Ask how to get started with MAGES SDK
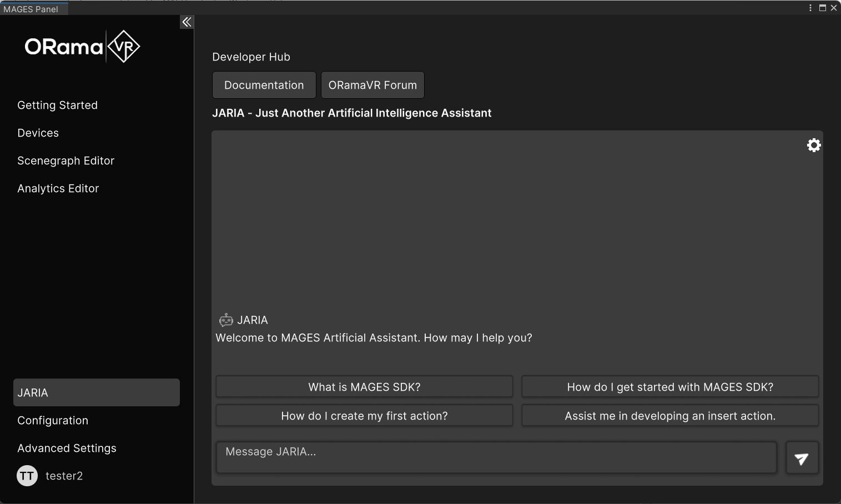The image size is (841, 504). point(670,387)
